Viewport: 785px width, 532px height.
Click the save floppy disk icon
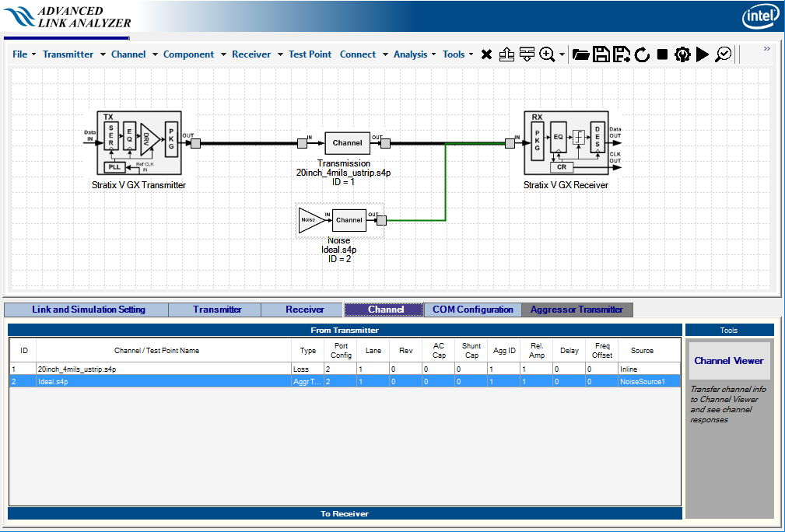coord(601,54)
